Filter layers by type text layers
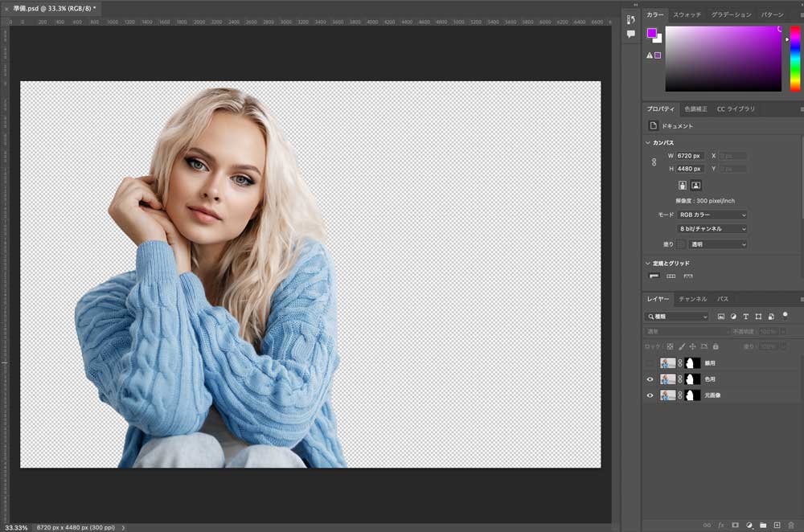Image resolution: width=804 pixels, height=532 pixels. pos(746,317)
